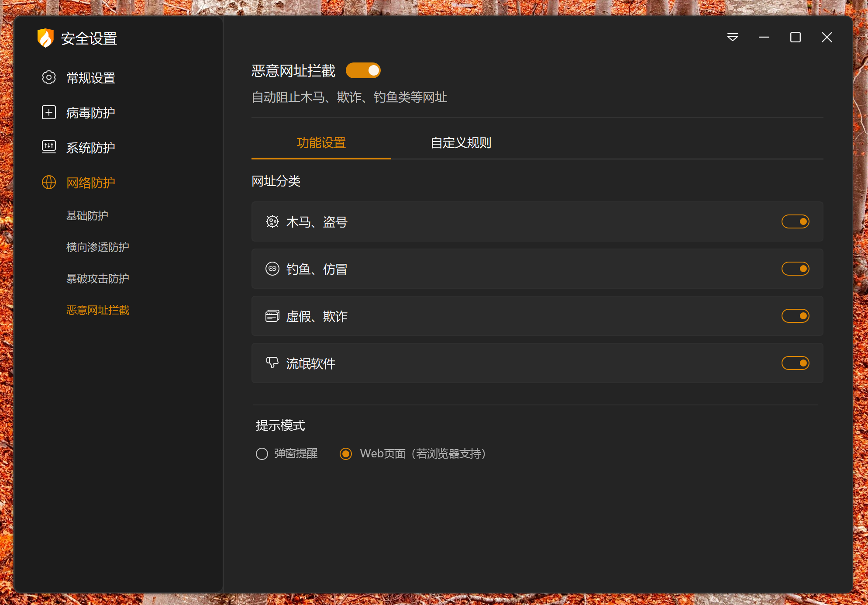The height and width of the screenshot is (605, 868).
Task: Click the 网络防护 globe icon
Action: (48, 182)
